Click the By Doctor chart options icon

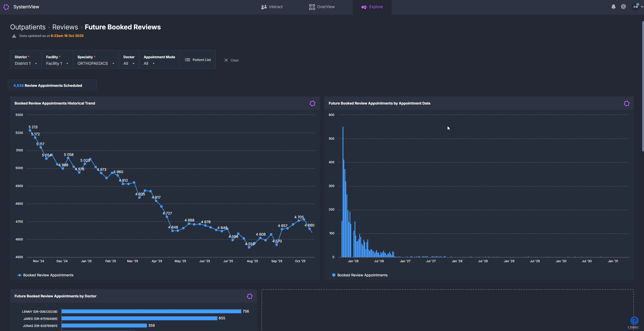(250, 296)
